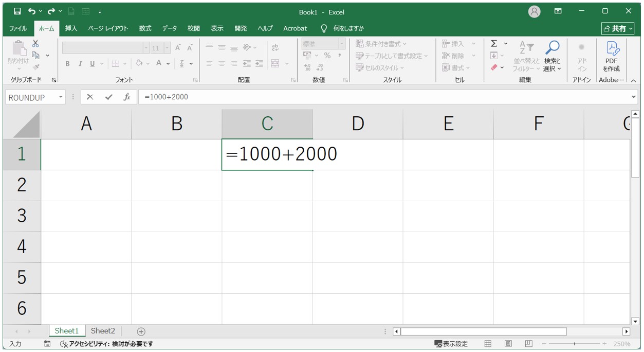Open the font size dropdown
Screen dimensions: 644x352
[167, 48]
